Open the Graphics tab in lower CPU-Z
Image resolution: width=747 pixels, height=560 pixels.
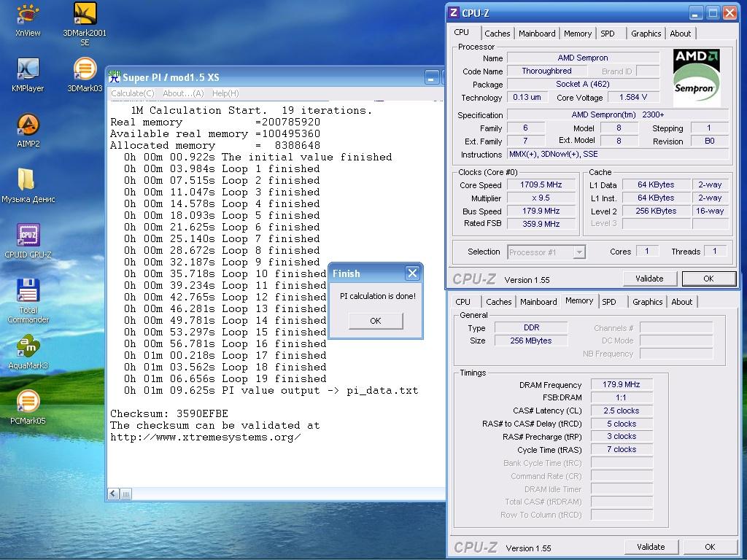point(648,302)
